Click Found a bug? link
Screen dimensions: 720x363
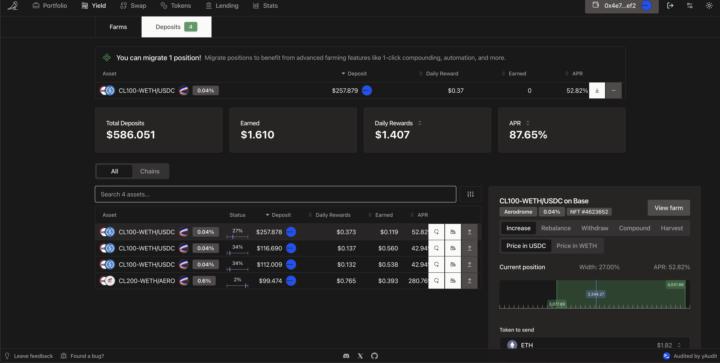click(x=83, y=356)
